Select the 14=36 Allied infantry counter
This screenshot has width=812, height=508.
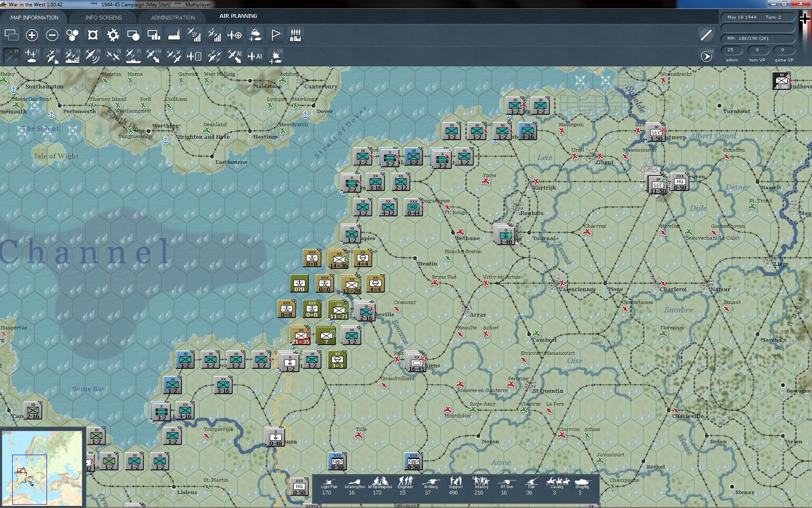click(338, 260)
